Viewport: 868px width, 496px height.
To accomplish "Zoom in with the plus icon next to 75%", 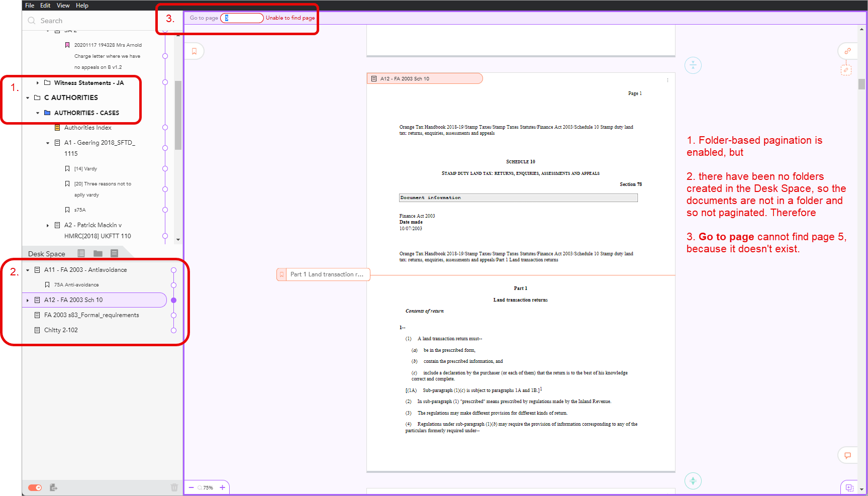I will point(222,487).
